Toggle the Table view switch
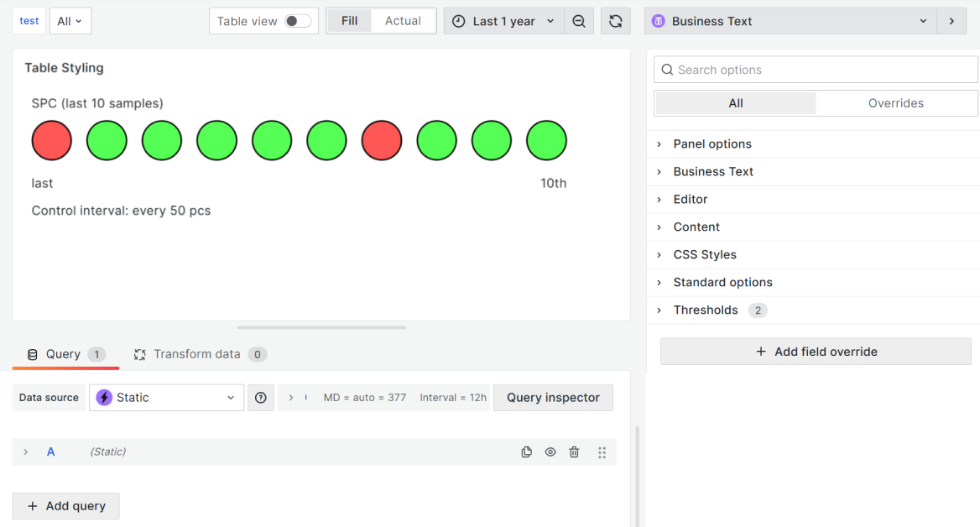The height and width of the screenshot is (527, 980). (x=297, y=21)
